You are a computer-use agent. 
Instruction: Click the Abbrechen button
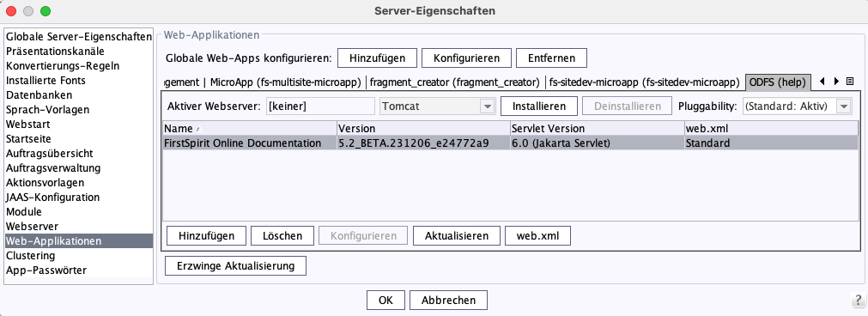[448, 300]
